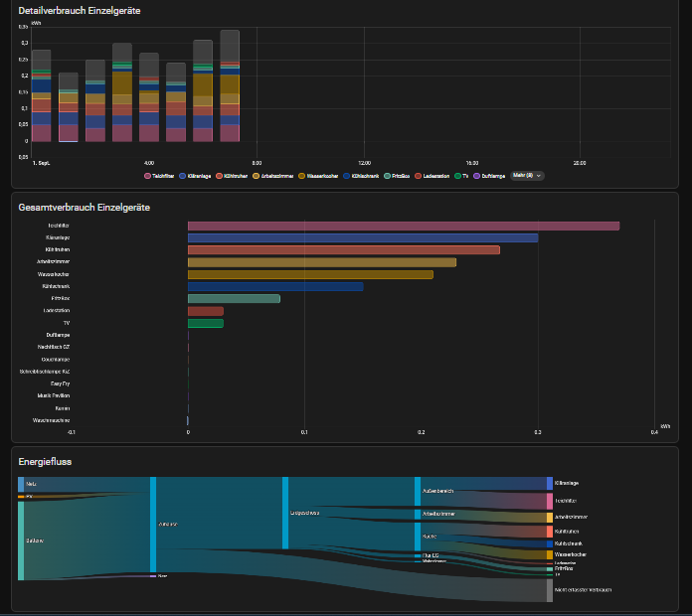The height and width of the screenshot is (616, 692).
Task: Click the Fritzbox horizontal bar
Action: (234, 299)
